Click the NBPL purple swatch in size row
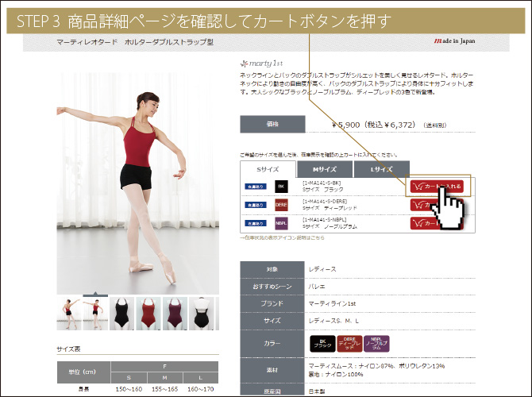 click(x=281, y=223)
